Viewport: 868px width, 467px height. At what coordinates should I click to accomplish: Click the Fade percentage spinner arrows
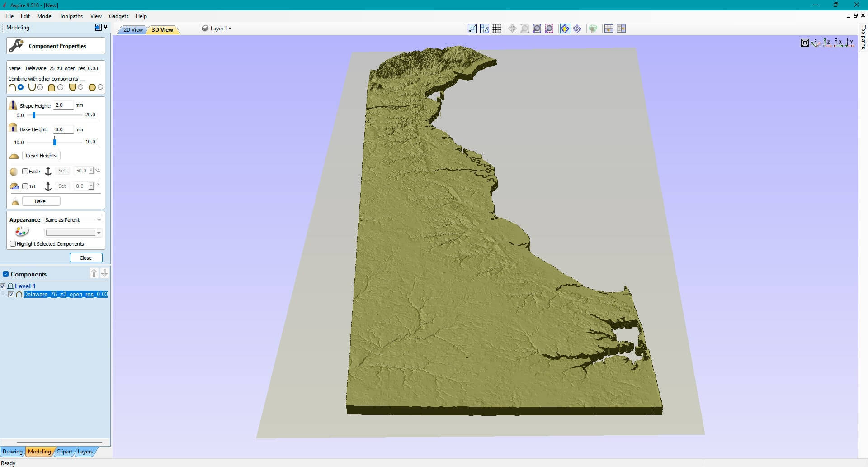(x=91, y=171)
